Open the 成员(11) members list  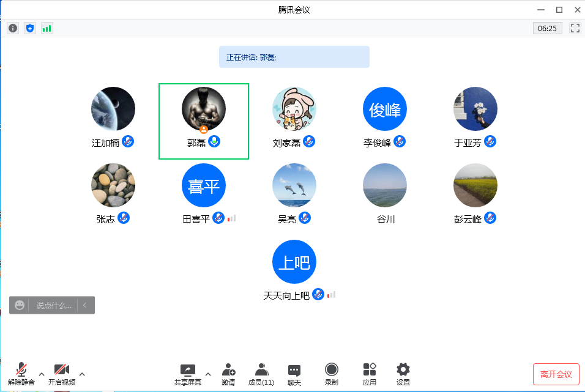tap(261, 374)
